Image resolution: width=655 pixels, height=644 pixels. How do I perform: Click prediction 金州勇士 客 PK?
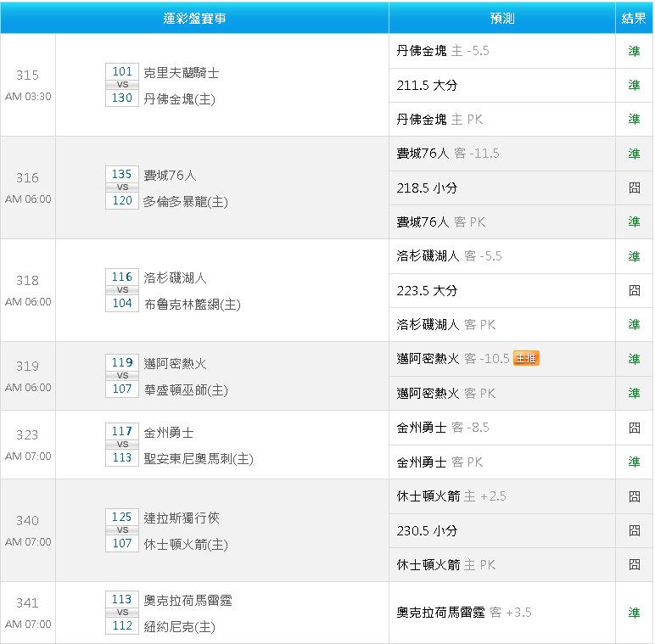click(x=439, y=462)
